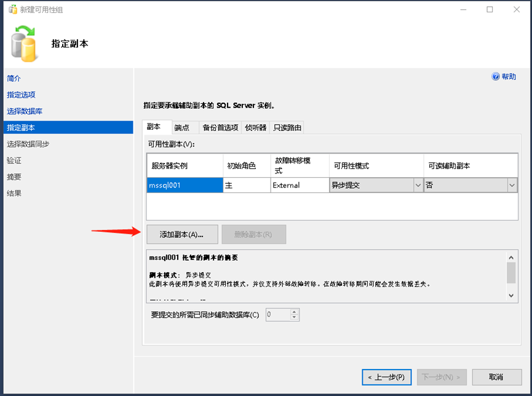Select the mssql001 server instance cell

pyautogui.click(x=185, y=185)
